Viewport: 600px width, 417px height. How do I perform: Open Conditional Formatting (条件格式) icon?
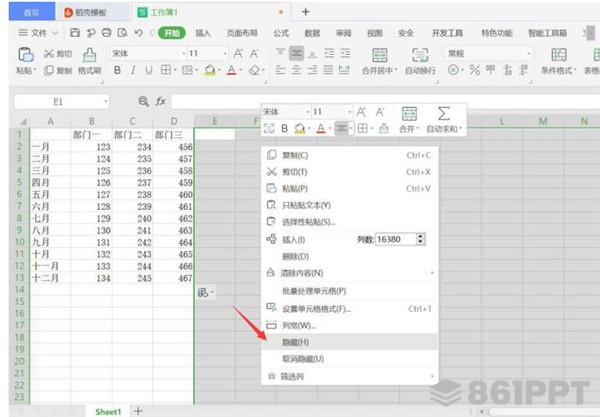pos(559,55)
